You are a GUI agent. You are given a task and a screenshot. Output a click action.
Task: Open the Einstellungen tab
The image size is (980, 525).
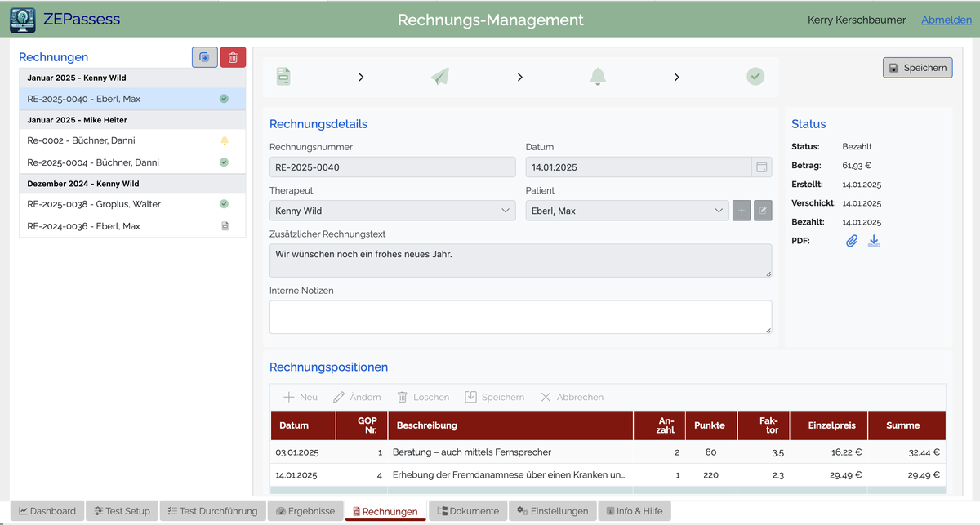point(552,511)
